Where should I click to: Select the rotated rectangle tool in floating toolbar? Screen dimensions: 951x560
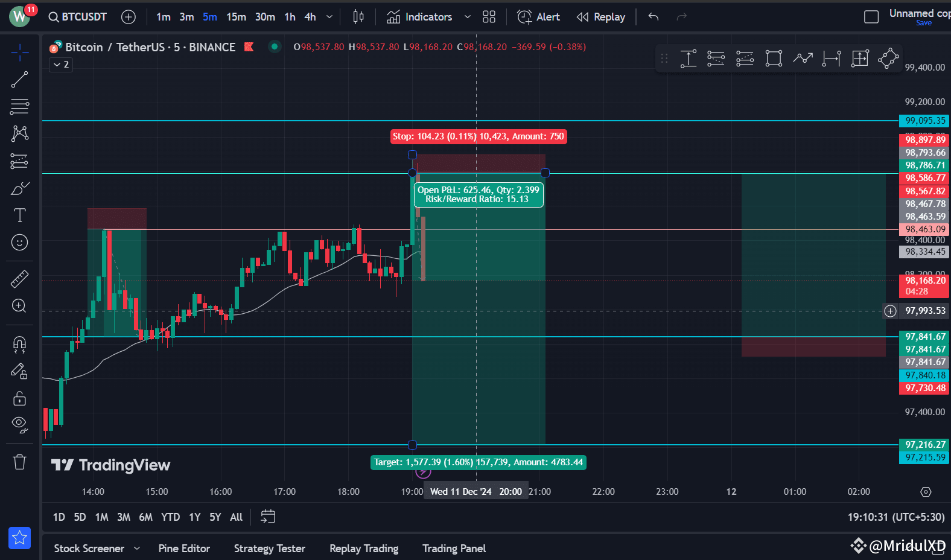point(888,59)
